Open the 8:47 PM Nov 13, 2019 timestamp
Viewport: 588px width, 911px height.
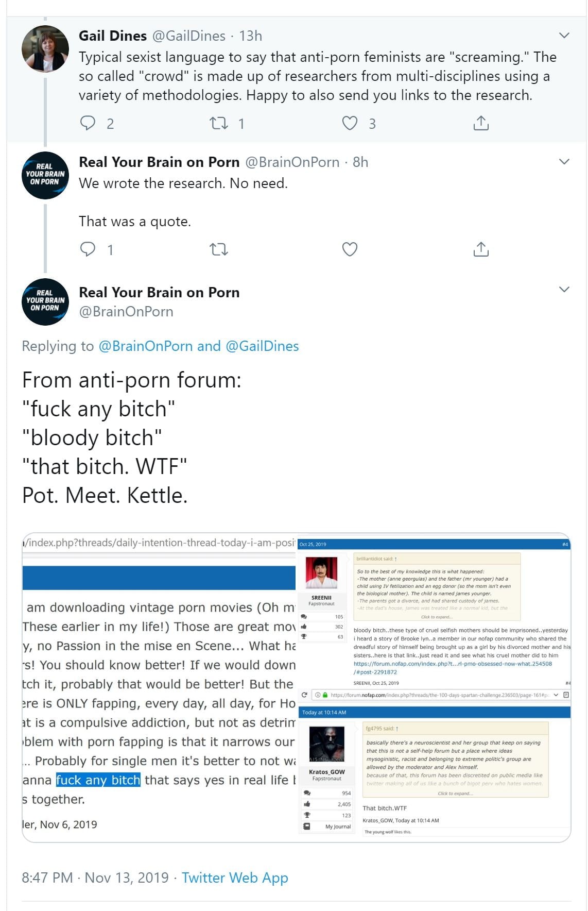tap(95, 878)
